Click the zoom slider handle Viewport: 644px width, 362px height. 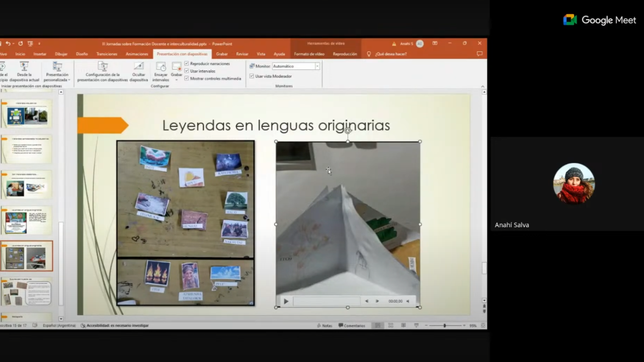pos(444,325)
